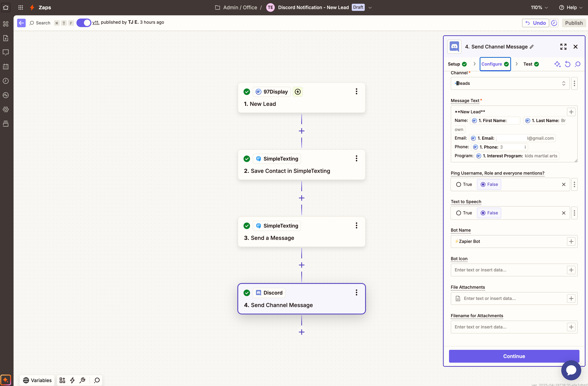Clear the Text to Speech selection
The width and height of the screenshot is (588, 386).
tap(564, 213)
